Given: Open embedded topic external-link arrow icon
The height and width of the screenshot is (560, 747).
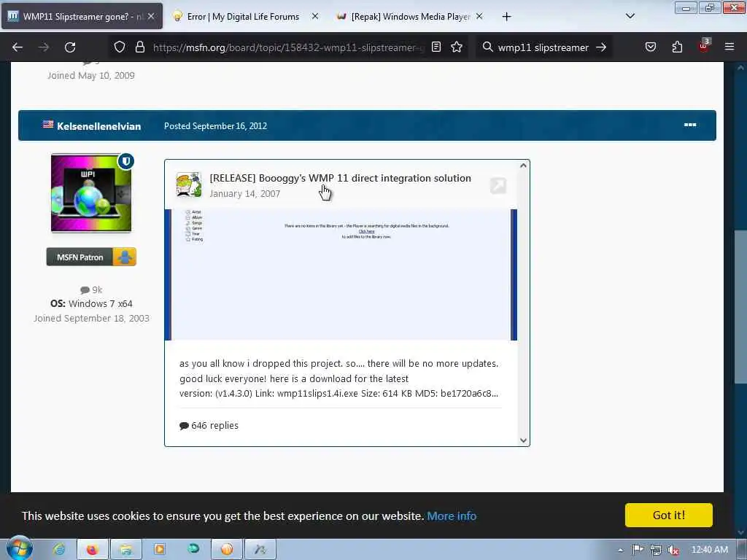Looking at the screenshot, I should tap(498, 186).
